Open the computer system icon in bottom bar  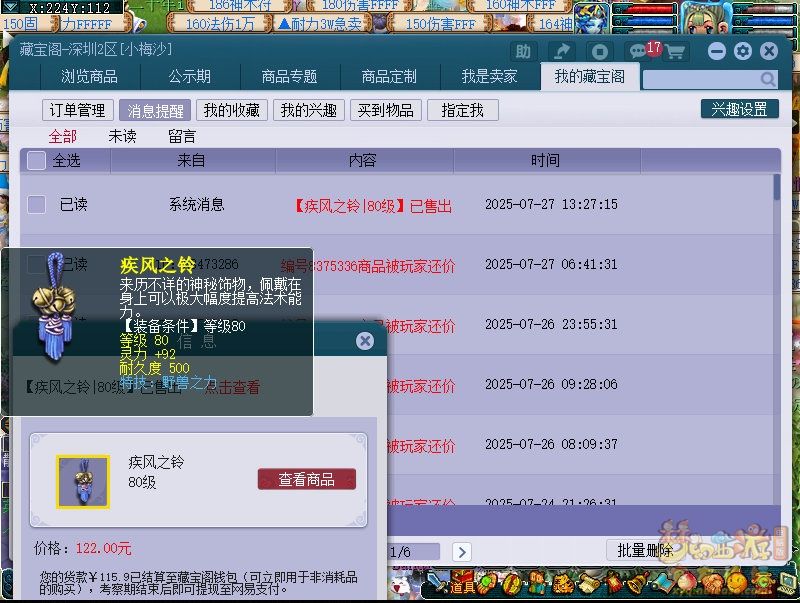click(787, 584)
